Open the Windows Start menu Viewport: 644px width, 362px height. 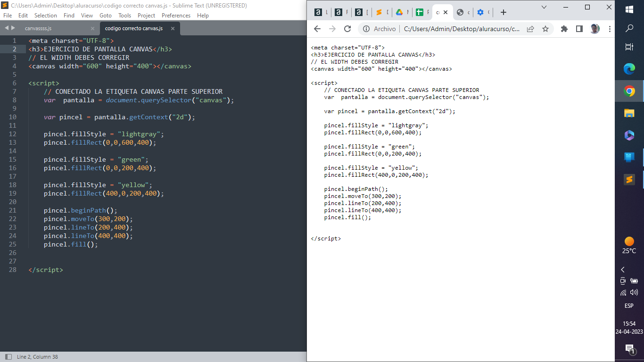point(629,9)
